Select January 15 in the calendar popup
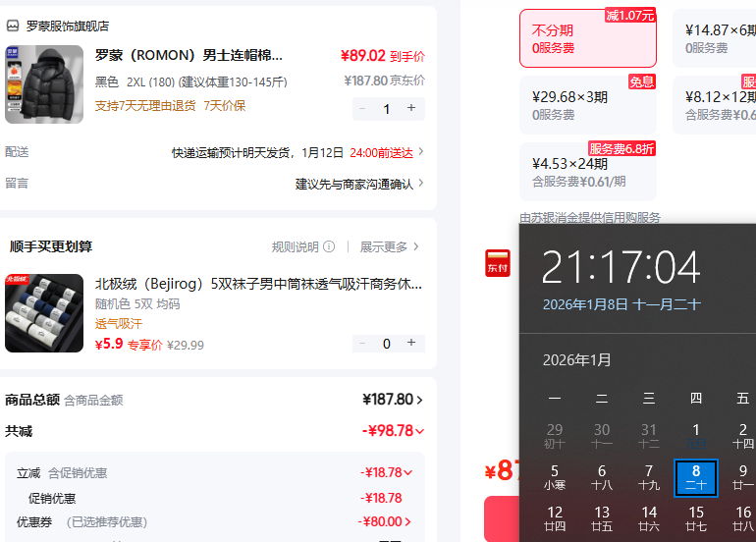This screenshot has height=542, width=756. [696, 517]
